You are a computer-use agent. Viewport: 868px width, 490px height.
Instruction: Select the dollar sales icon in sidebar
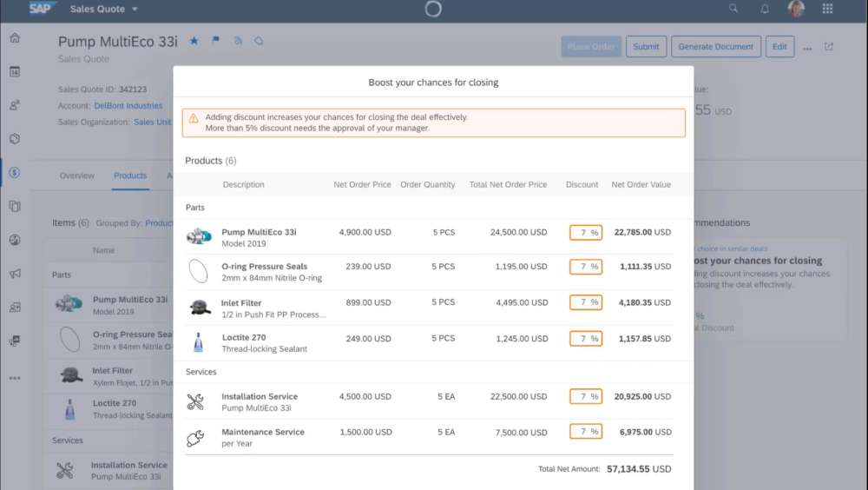click(x=15, y=172)
